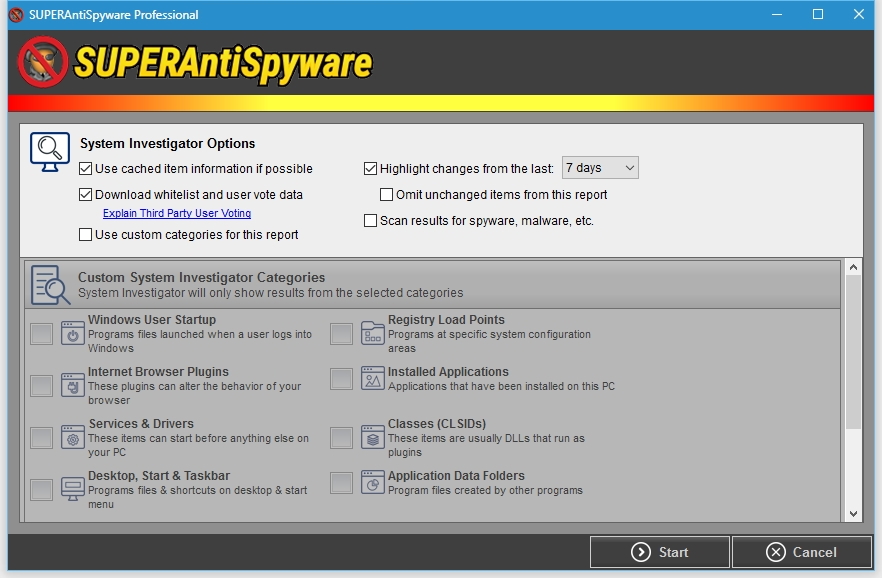The height and width of the screenshot is (578, 882).
Task: Uncheck Download whitelist and user vote data
Action: pyautogui.click(x=86, y=195)
